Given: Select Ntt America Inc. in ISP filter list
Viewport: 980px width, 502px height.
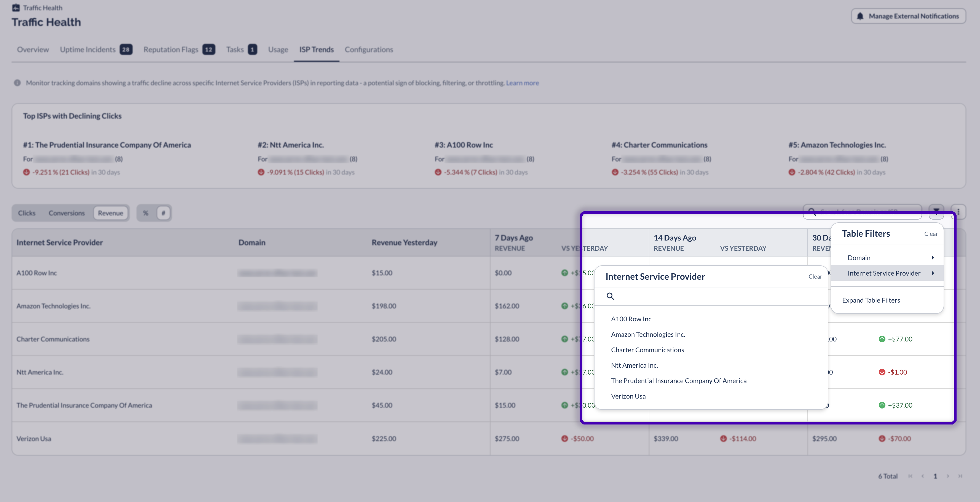Looking at the screenshot, I should [634, 365].
